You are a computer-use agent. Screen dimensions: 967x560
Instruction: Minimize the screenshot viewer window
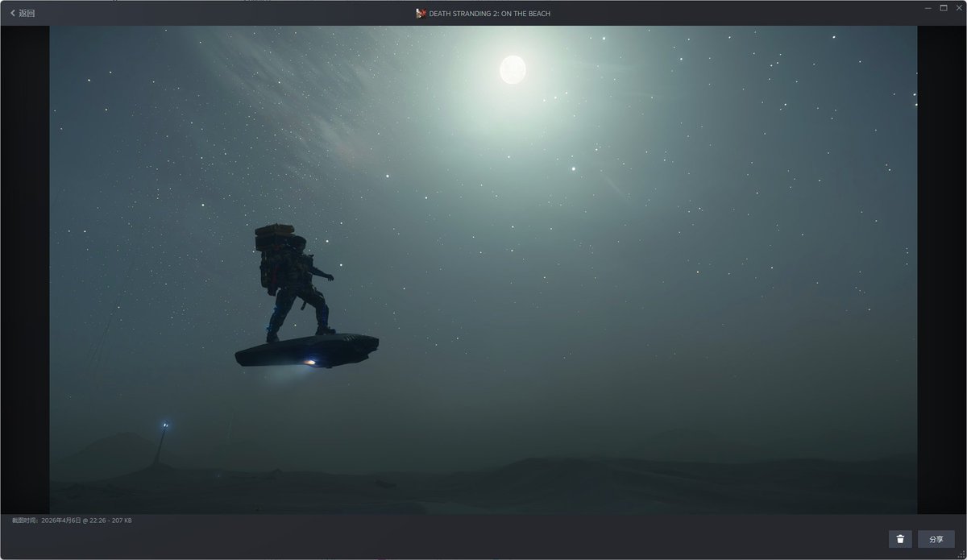[x=928, y=7]
